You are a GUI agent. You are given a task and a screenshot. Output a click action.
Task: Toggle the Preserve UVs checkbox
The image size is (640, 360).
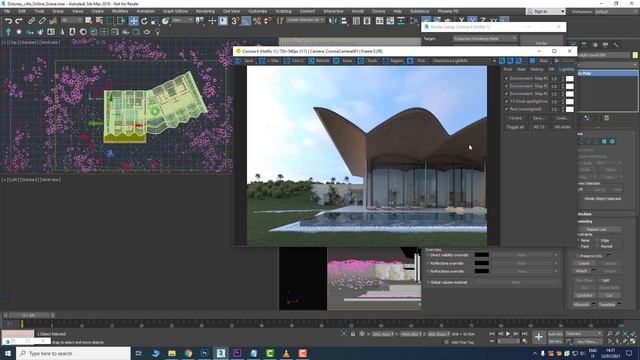click(x=578, y=256)
